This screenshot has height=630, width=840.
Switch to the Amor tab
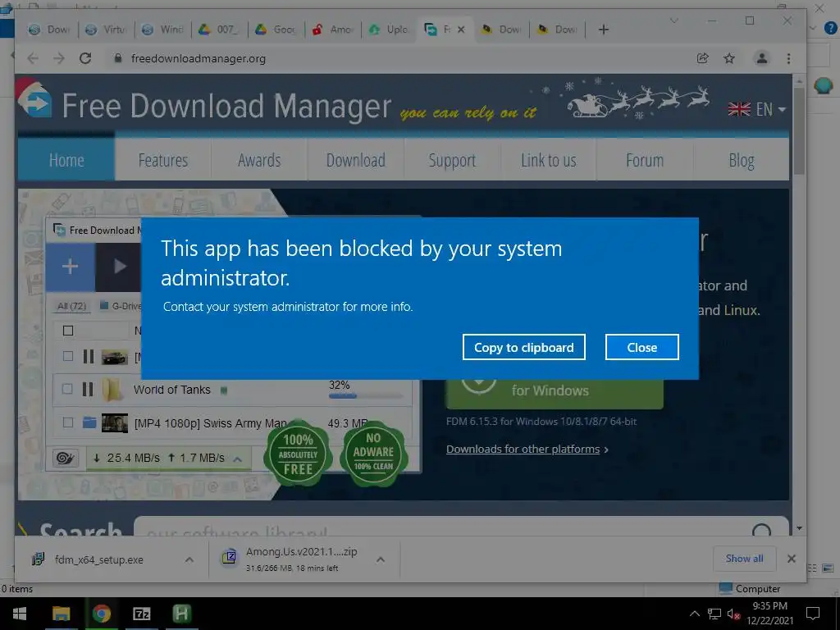coord(333,30)
